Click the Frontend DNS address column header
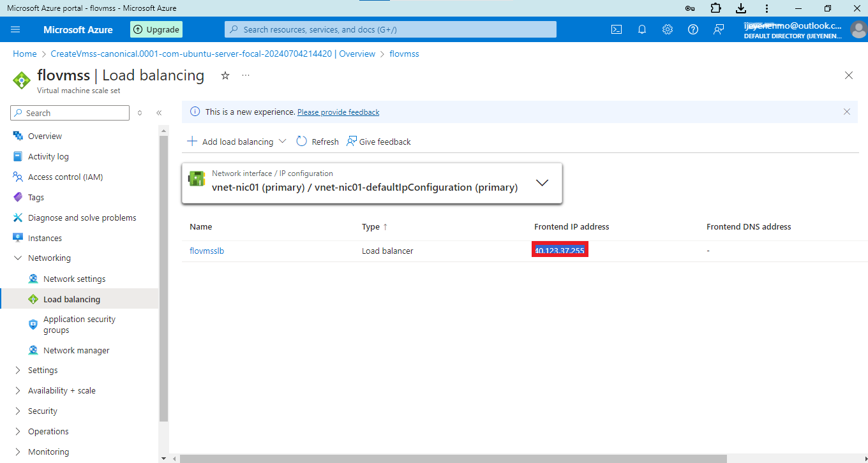The height and width of the screenshot is (463, 868). 749,227
